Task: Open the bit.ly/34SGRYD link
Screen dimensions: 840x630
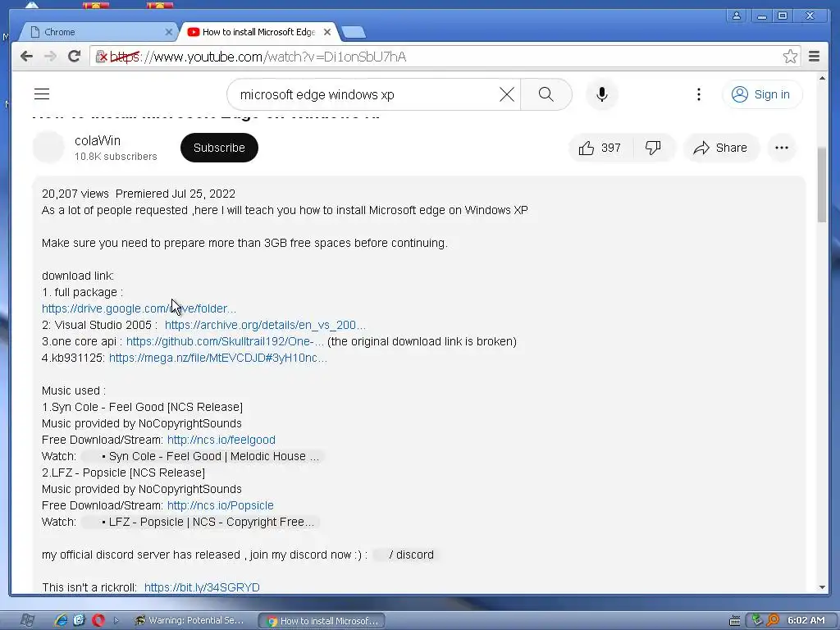Action: pyautogui.click(x=202, y=587)
